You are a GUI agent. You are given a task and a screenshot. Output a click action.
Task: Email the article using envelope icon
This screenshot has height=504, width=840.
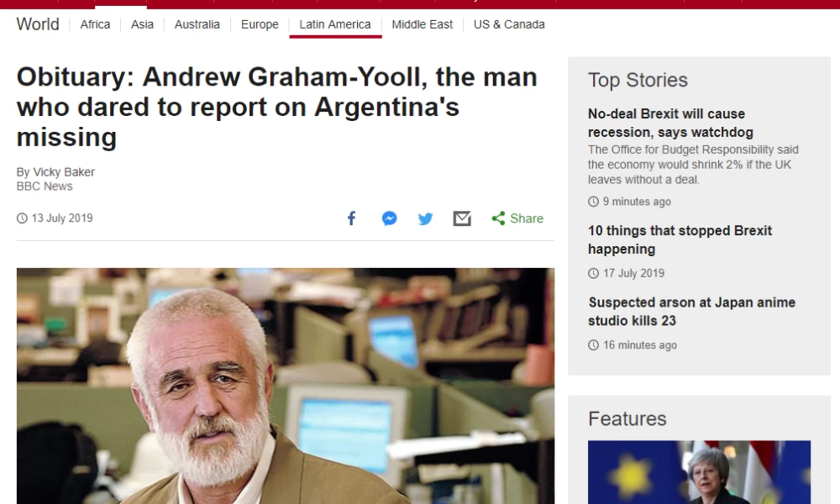pyautogui.click(x=462, y=218)
